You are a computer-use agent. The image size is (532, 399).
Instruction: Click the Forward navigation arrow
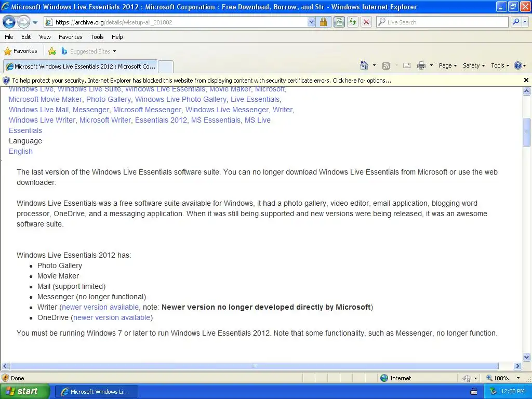click(23, 22)
